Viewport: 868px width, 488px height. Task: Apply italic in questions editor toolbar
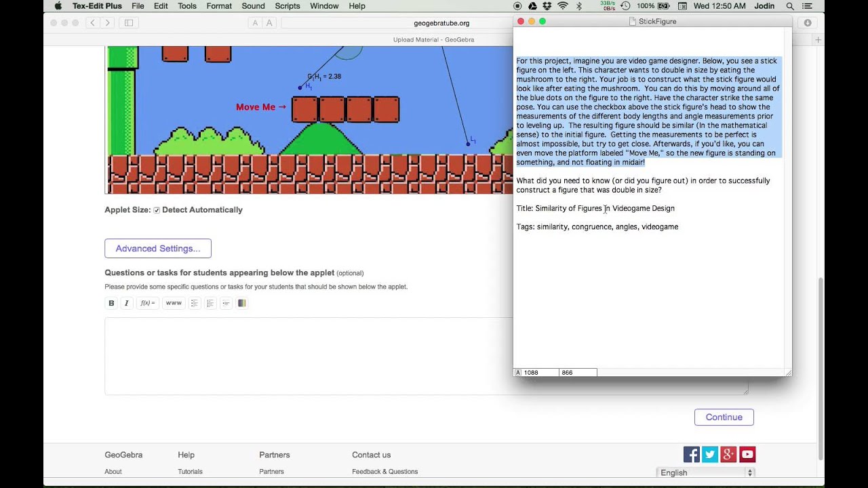126,303
